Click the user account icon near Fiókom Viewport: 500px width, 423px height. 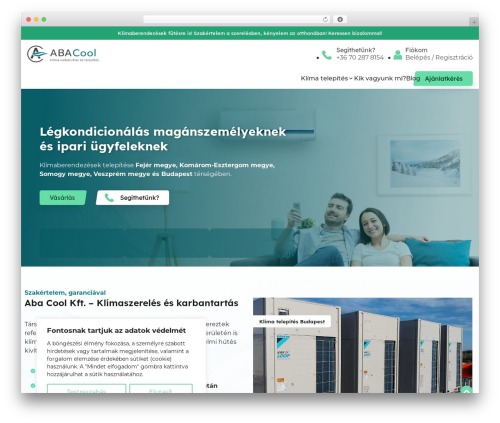coord(398,55)
